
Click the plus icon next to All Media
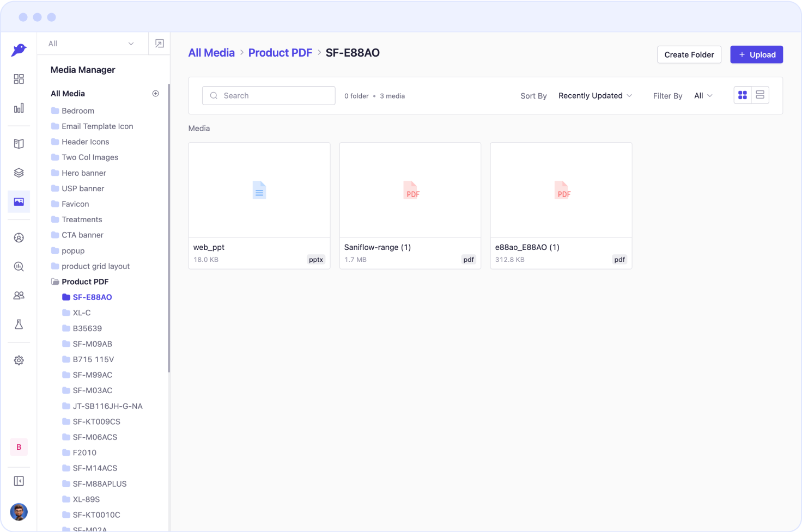pyautogui.click(x=155, y=94)
